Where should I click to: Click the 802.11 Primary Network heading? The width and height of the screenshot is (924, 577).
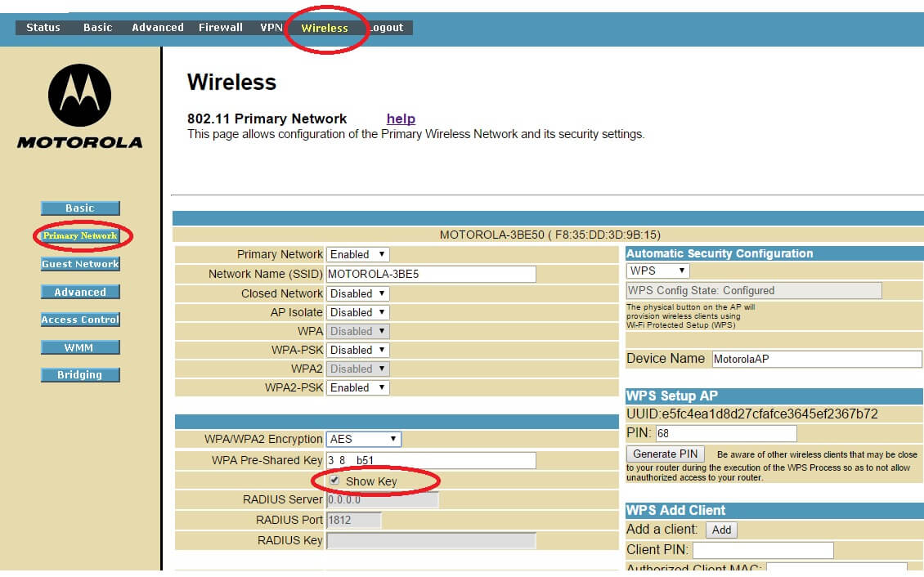click(267, 119)
